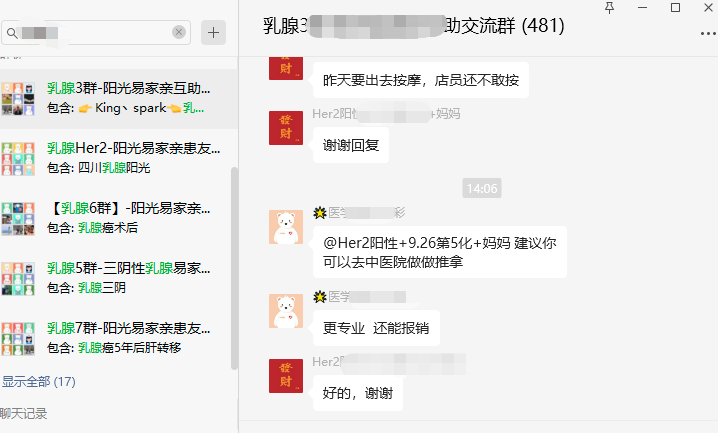Image resolution: width=718 pixels, height=433 pixels.
Task: Expand results with 显示全部 (17)
Action: pyautogui.click(x=38, y=381)
